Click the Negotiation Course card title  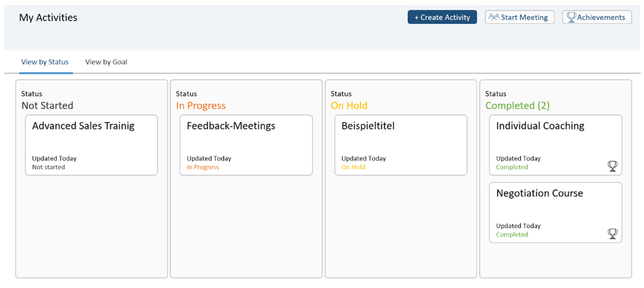click(x=539, y=193)
